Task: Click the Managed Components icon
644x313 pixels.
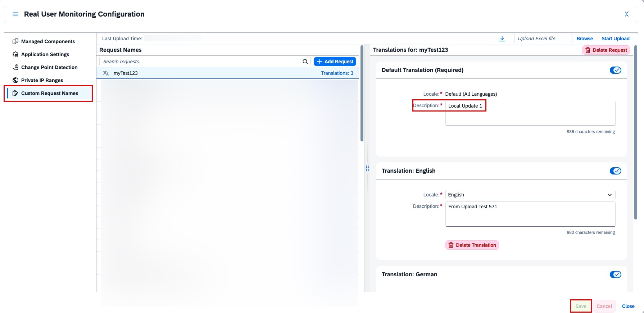Action: (x=15, y=41)
